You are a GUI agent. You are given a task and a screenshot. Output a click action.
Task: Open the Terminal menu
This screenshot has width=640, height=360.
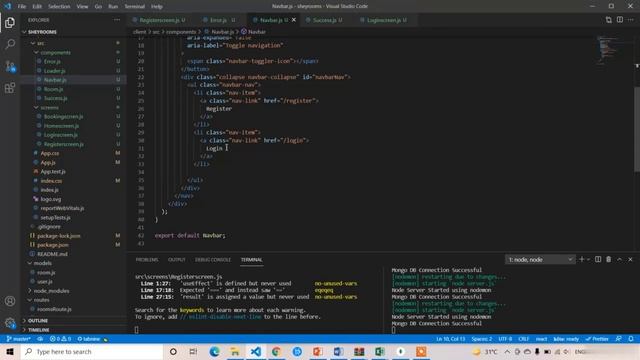pos(135,7)
